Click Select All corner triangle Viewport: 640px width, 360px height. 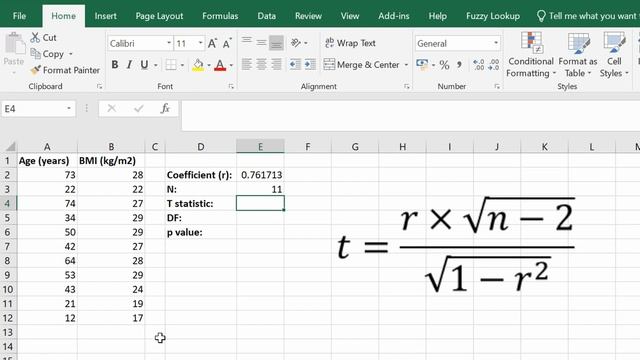click(10, 147)
